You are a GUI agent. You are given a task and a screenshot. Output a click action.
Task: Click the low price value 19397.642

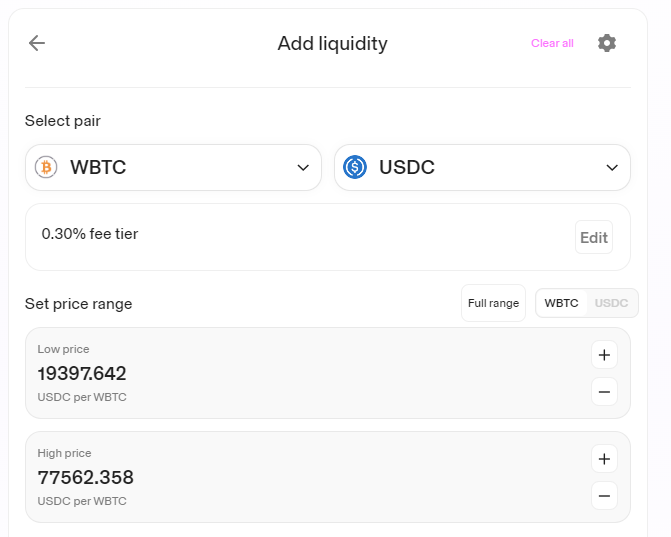(82, 374)
